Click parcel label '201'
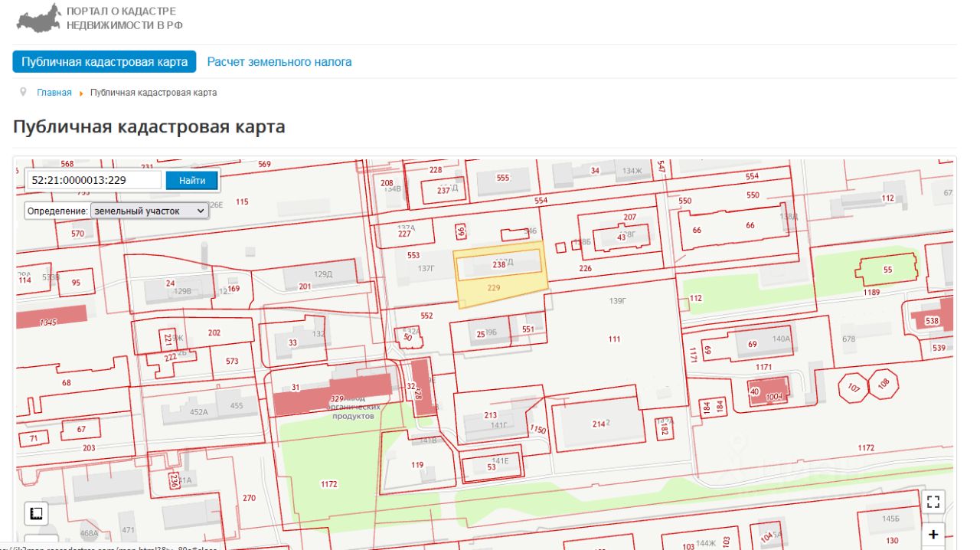 click(x=305, y=286)
